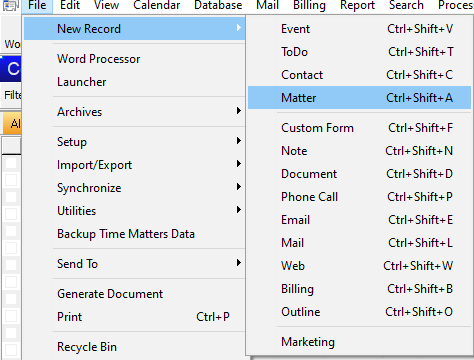Create a new Outline record
Viewport: 474px width, 360px height.
point(359,312)
